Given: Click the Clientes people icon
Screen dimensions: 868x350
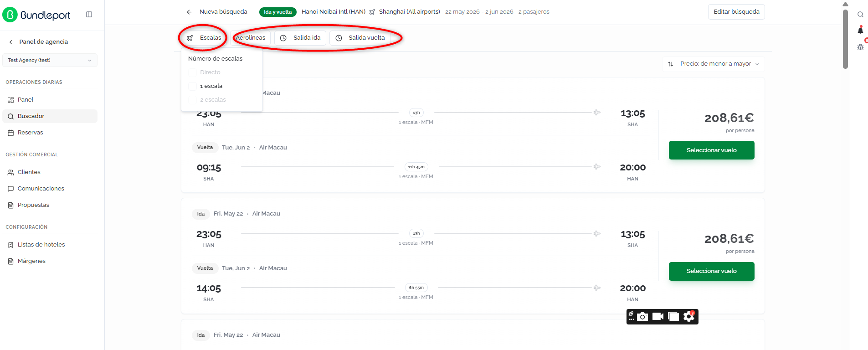Looking at the screenshot, I should point(10,172).
